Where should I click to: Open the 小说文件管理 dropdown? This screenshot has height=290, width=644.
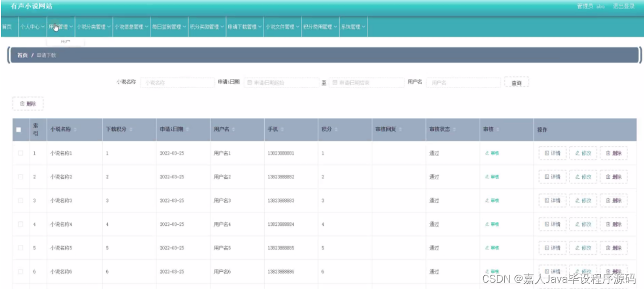pyautogui.click(x=283, y=27)
